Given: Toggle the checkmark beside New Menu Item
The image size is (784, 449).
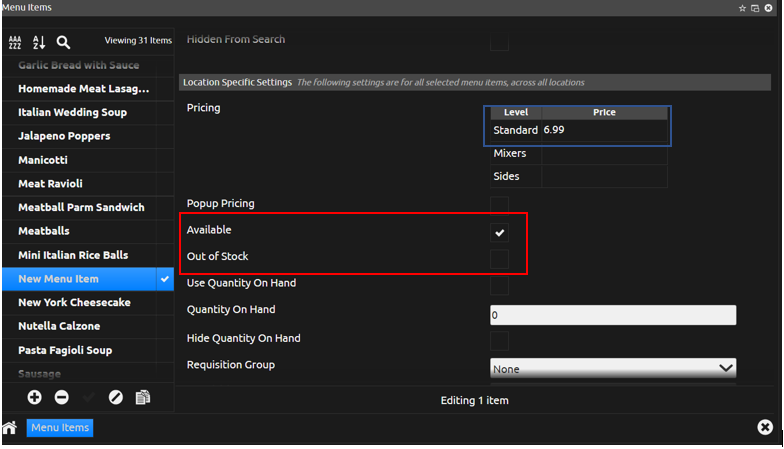Looking at the screenshot, I should click(x=164, y=279).
